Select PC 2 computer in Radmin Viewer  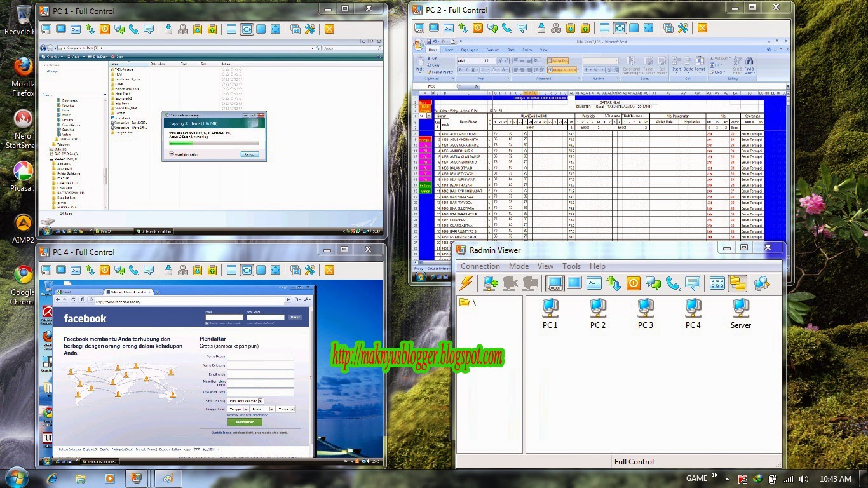597,314
